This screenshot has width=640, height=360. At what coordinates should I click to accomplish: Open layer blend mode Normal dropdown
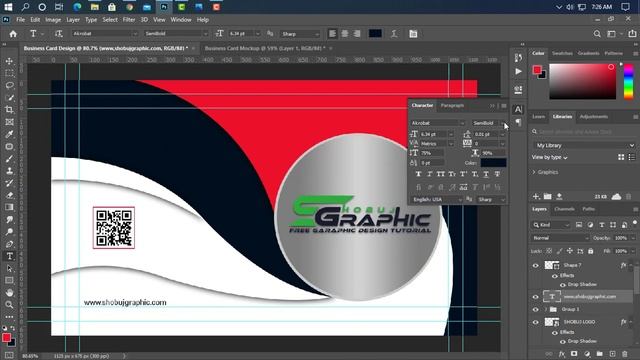pos(561,238)
